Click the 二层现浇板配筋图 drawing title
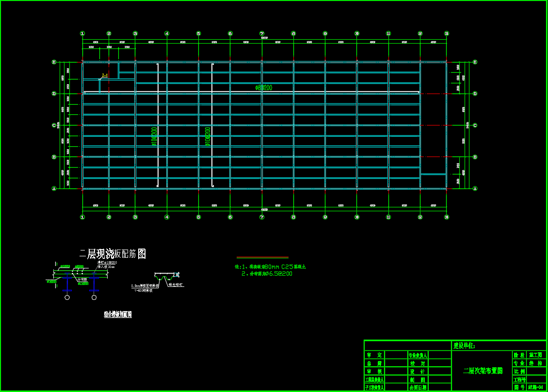Image resolution: width=548 pixels, height=392 pixels. (x=113, y=253)
